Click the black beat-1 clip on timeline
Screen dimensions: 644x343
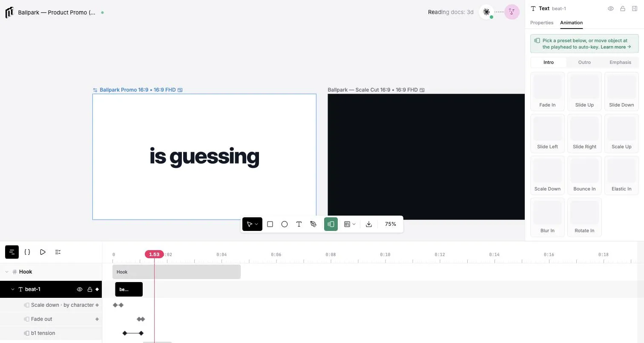(x=129, y=289)
